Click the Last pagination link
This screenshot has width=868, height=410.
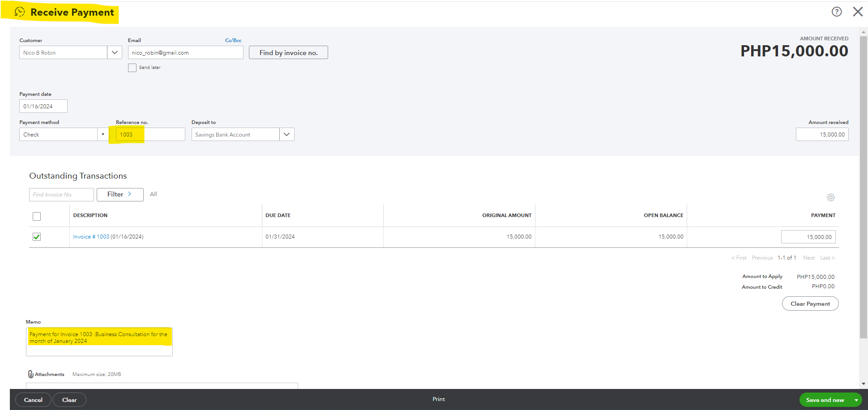(x=827, y=258)
